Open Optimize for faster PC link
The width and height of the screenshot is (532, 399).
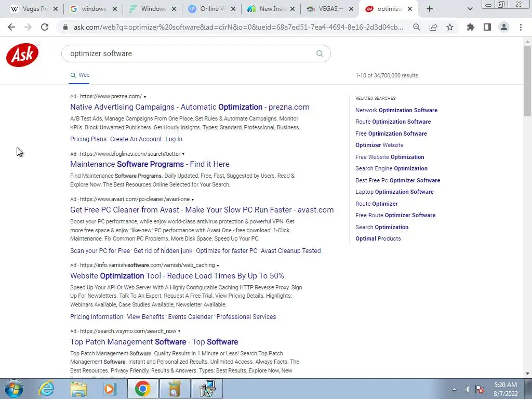[x=227, y=251]
